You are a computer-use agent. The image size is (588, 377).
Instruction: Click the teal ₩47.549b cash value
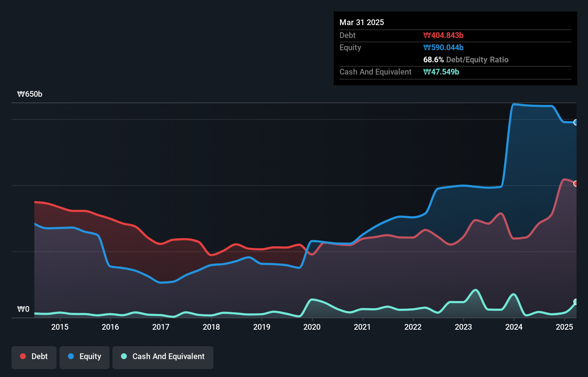click(441, 72)
